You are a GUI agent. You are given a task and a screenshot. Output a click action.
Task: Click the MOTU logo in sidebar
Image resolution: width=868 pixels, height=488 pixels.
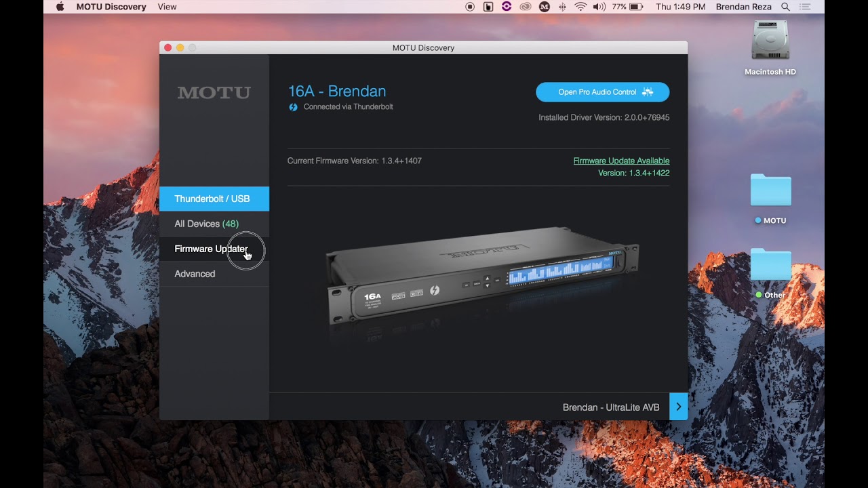click(214, 92)
